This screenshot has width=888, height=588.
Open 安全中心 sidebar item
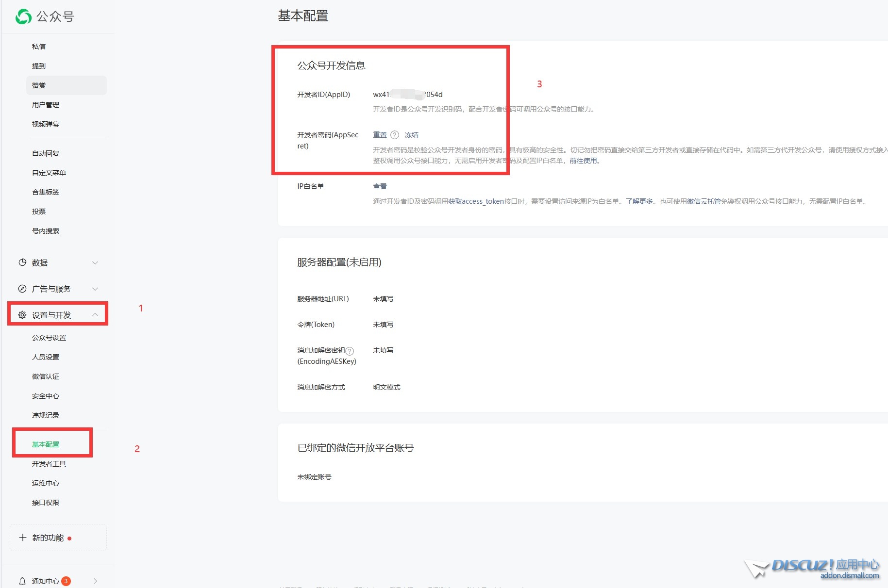[46, 396]
